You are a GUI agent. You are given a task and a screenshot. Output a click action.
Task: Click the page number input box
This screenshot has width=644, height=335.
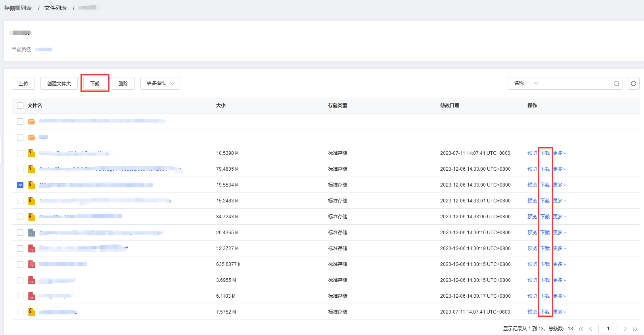point(608,329)
